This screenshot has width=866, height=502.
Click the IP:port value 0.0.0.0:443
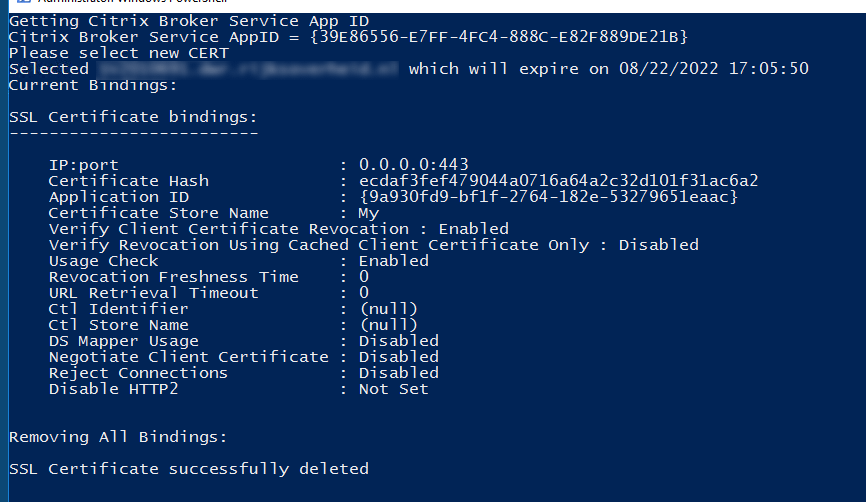[413, 165]
